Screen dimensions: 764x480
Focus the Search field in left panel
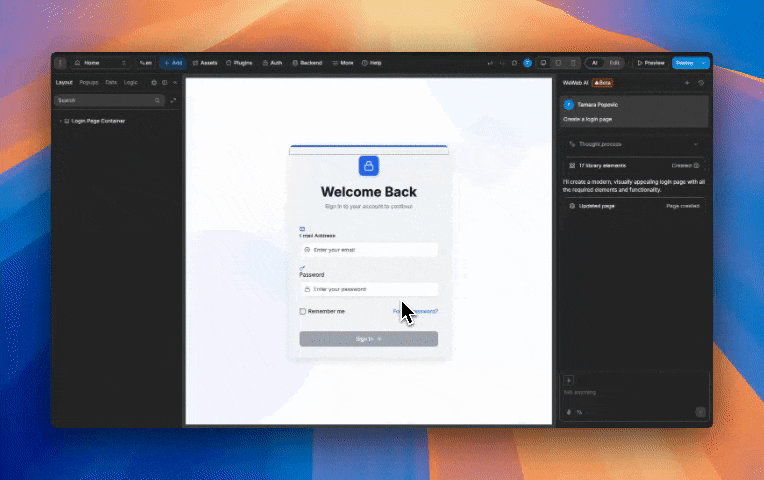(x=109, y=100)
